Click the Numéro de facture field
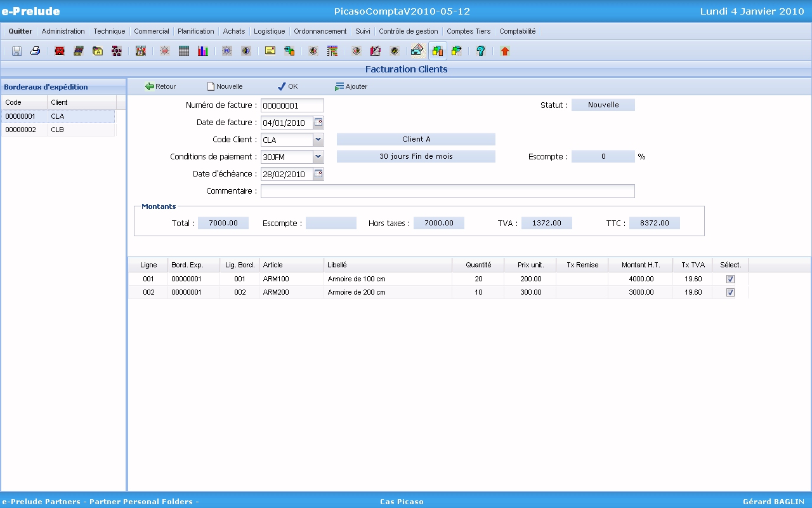 (292, 105)
